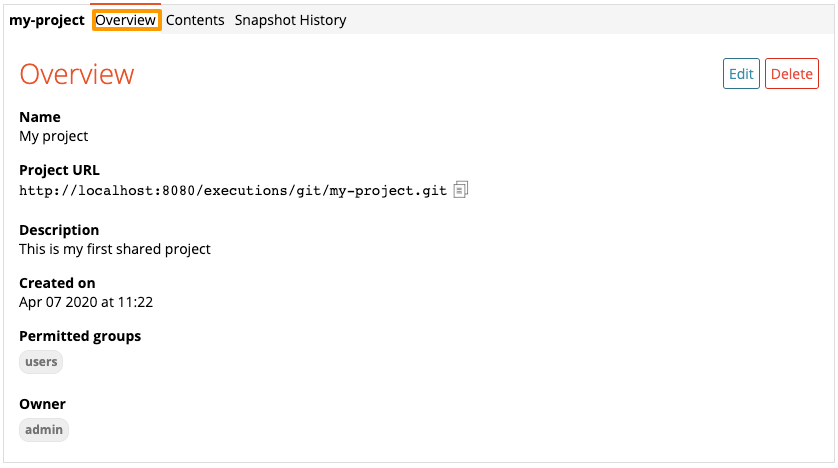Click the Description label
This screenshot has height=468, width=838.
(59, 230)
